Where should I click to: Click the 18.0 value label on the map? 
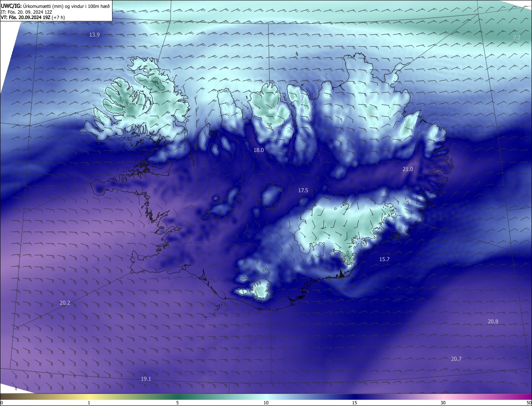259,150
